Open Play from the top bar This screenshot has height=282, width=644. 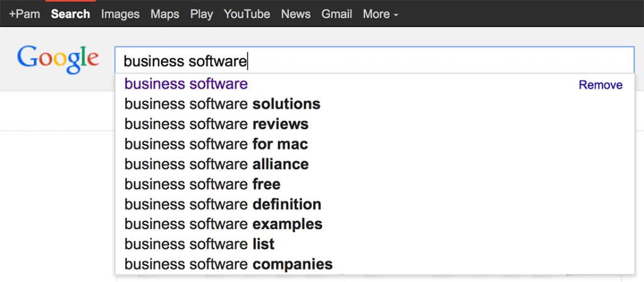click(x=201, y=14)
